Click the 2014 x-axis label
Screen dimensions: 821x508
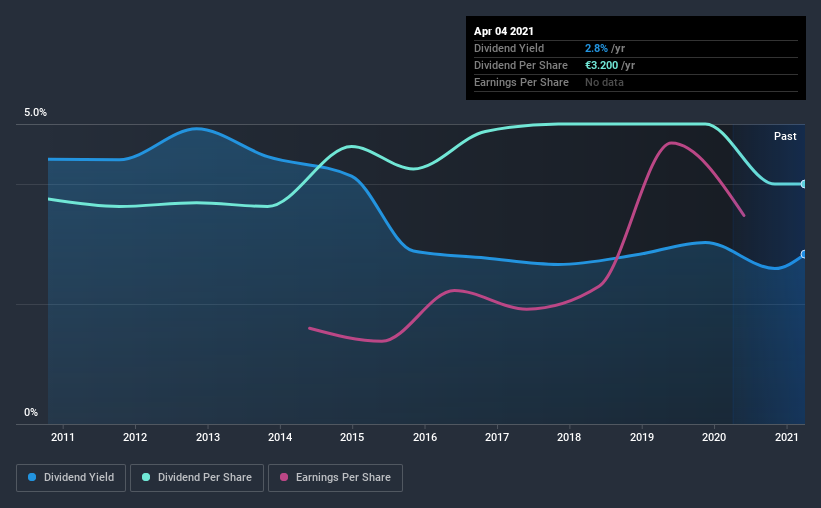pos(280,437)
